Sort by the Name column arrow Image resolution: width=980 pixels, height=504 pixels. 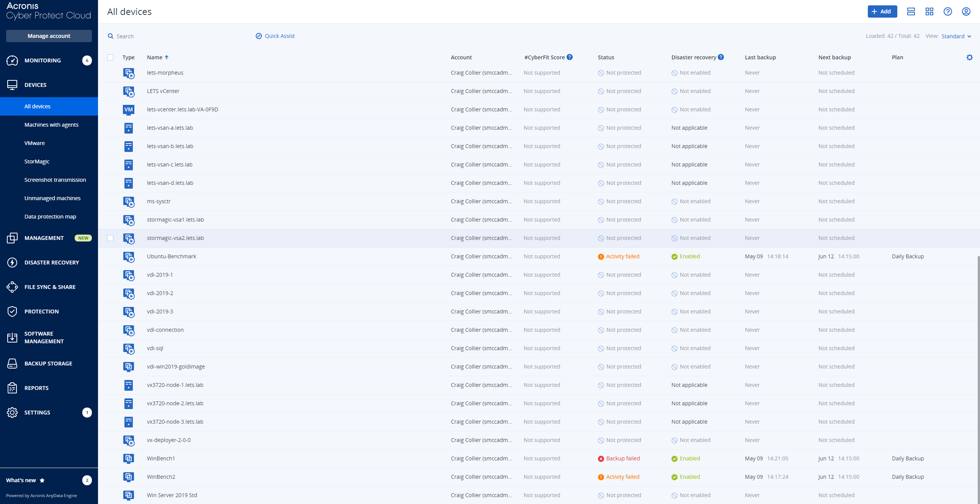coord(167,57)
